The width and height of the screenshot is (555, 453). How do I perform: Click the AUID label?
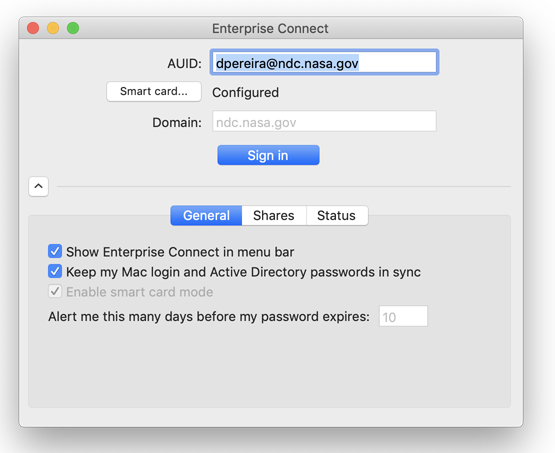pyautogui.click(x=184, y=64)
